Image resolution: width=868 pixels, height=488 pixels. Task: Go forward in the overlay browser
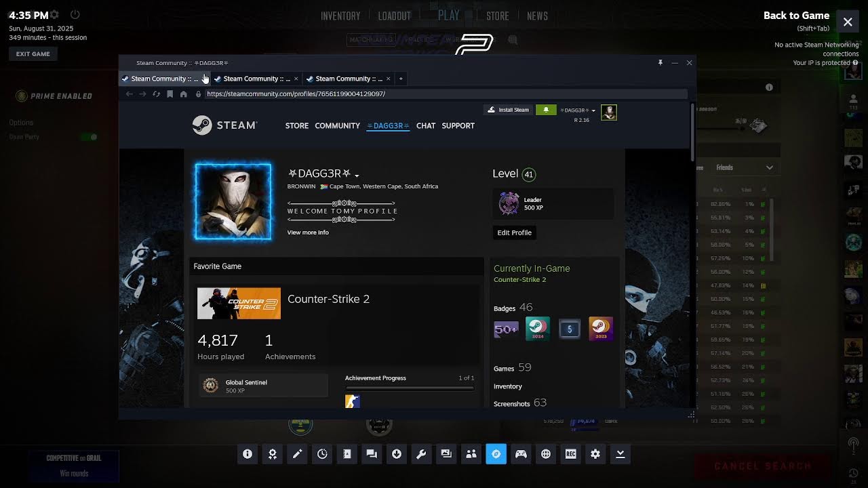pos(142,94)
